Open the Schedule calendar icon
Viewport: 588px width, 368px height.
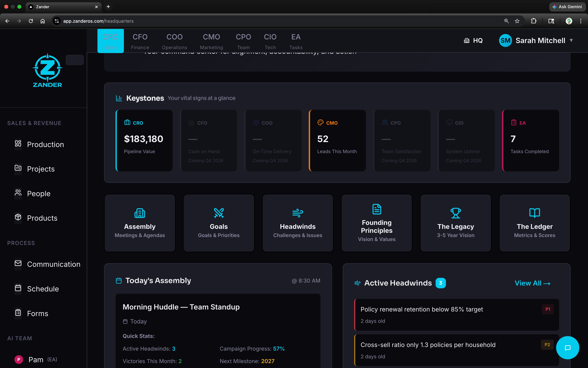[x=18, y=288]
